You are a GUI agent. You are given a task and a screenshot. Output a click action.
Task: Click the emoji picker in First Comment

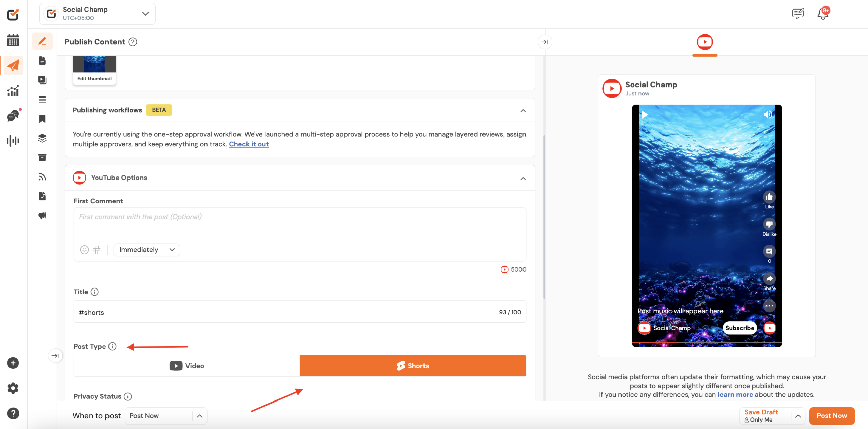point(84,250)
